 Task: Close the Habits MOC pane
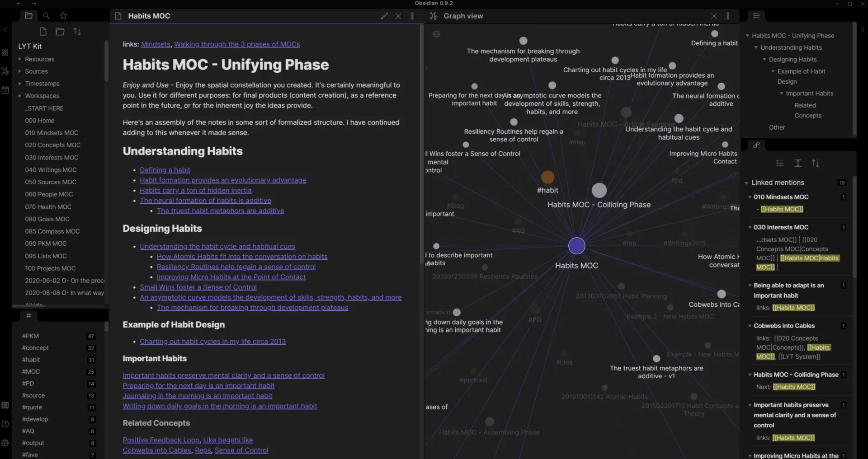[x=398, y=16]
